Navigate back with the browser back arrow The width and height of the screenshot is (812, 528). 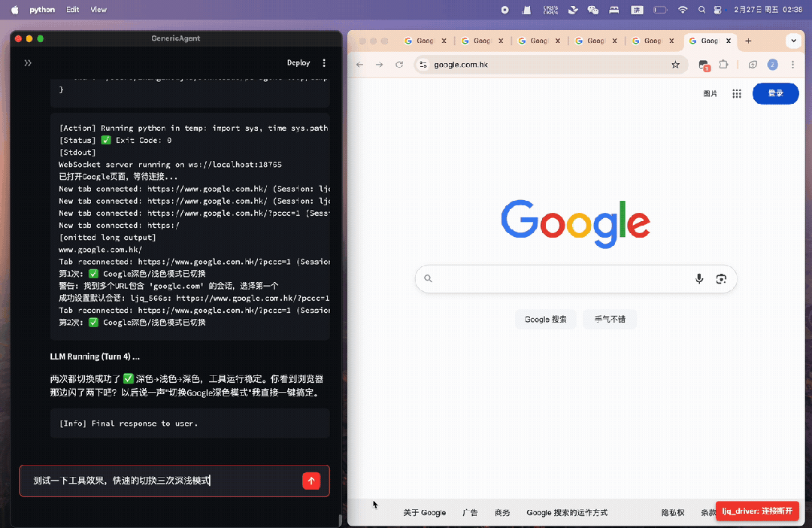pos(359,65)
